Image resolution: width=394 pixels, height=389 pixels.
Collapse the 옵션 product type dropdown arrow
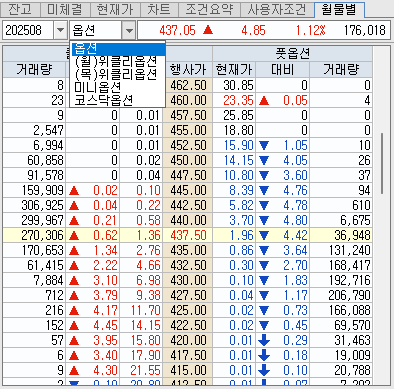(129, 31)
